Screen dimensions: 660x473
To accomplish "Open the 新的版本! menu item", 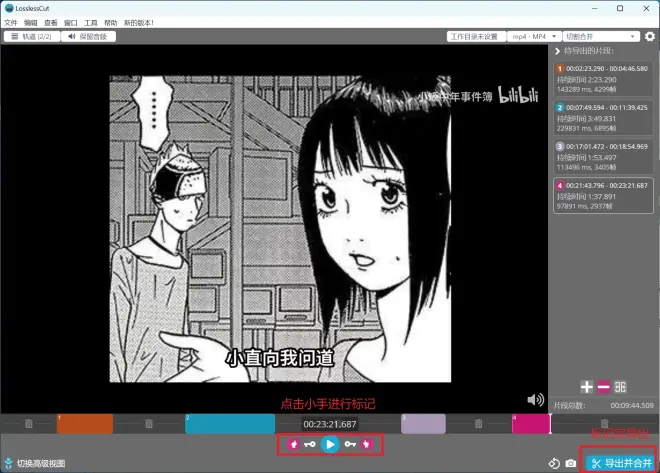I will click(x=138, y=23).
